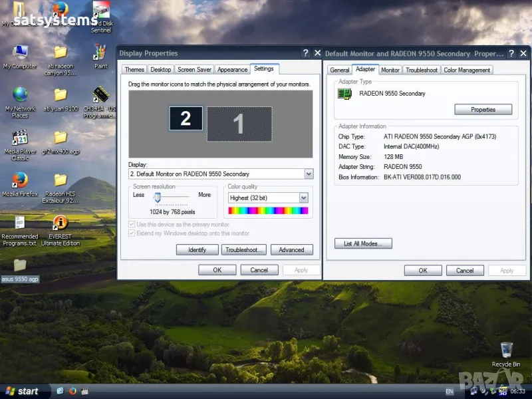Select monitor 2 icon in preview
Viewport: 532px width, 399px height.
coord(186,118)
